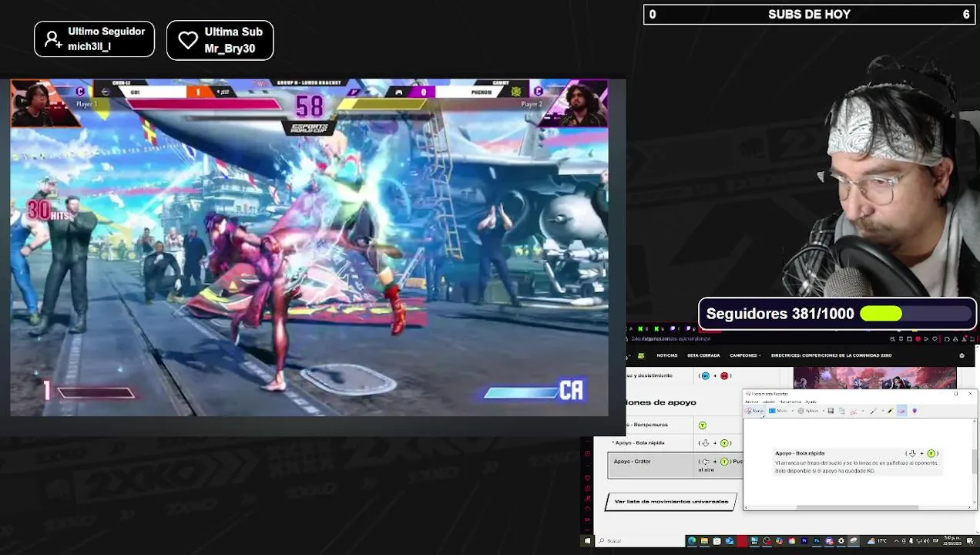Screen dimensions: 980x555
Task: Click the horizontal scrollbar in Snipping Tool
Action: pos(857,507)
